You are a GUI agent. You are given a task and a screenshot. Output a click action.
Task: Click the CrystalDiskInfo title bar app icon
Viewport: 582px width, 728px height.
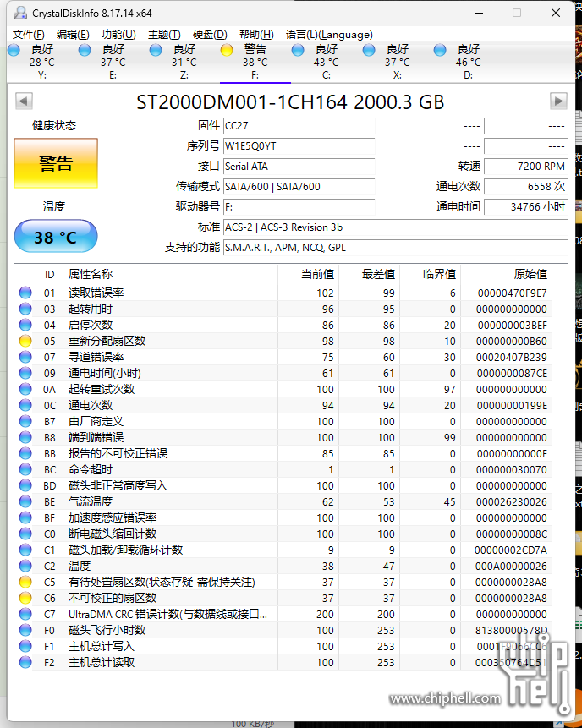click(x=20, y=13)
